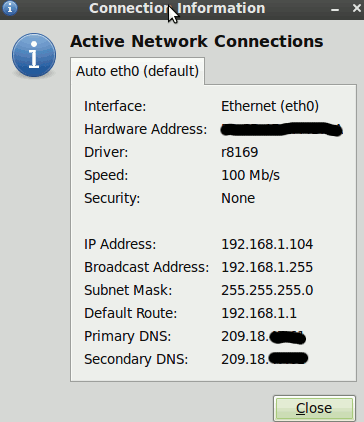The width and height of the screenshot is (364, 422).
Task: Select the Auto eth0 (default) tab
Action: [137, 71]
